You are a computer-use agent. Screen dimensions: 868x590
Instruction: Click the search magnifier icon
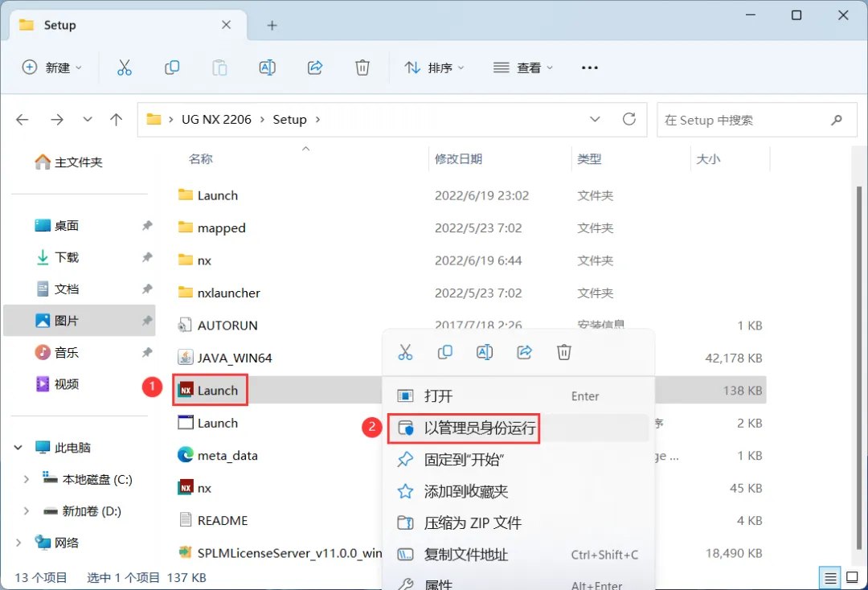pyautogui.click(x=837, y=120)
